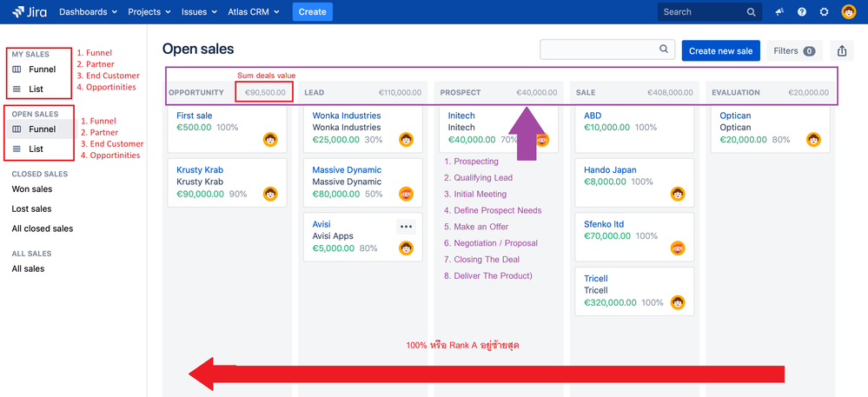Open the Hando Japan deal link
The width and height of the screenshot is (868, 397).
(610, 170)
